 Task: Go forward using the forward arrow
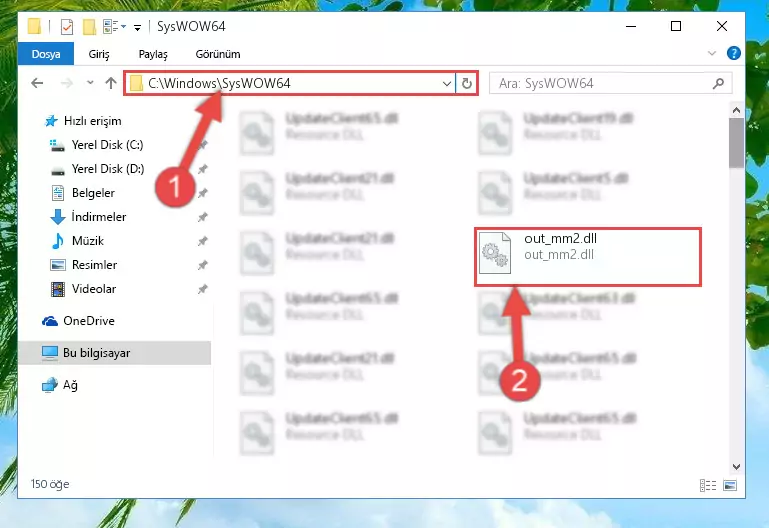[66, 83]
